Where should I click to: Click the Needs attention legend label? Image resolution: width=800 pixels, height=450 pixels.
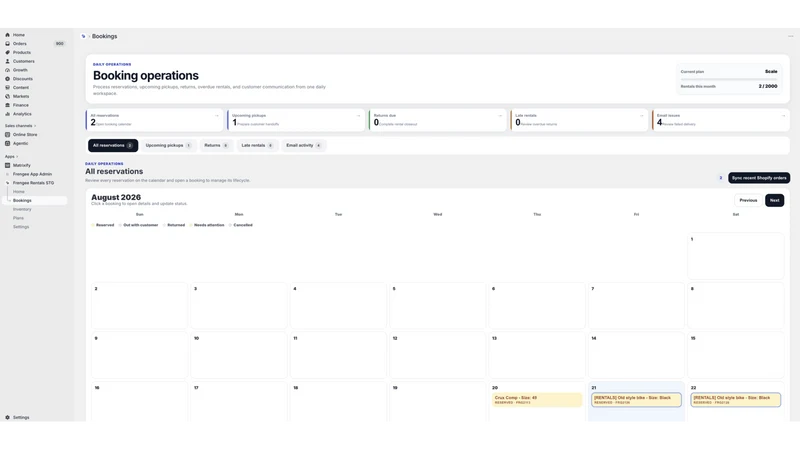209,225
